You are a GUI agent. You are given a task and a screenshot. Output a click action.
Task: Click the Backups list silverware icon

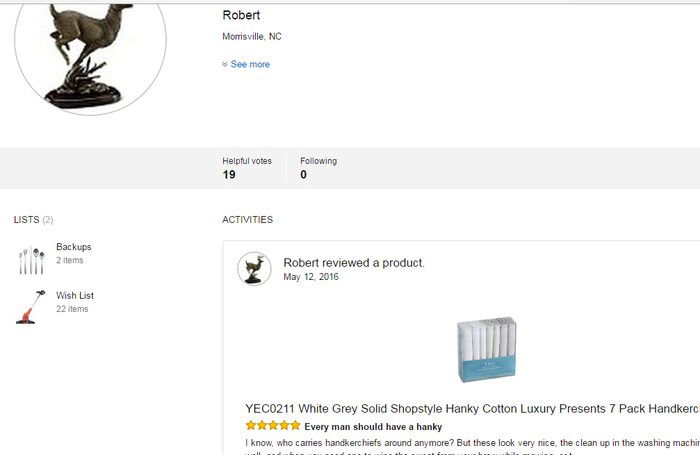[x=31, y=261]
